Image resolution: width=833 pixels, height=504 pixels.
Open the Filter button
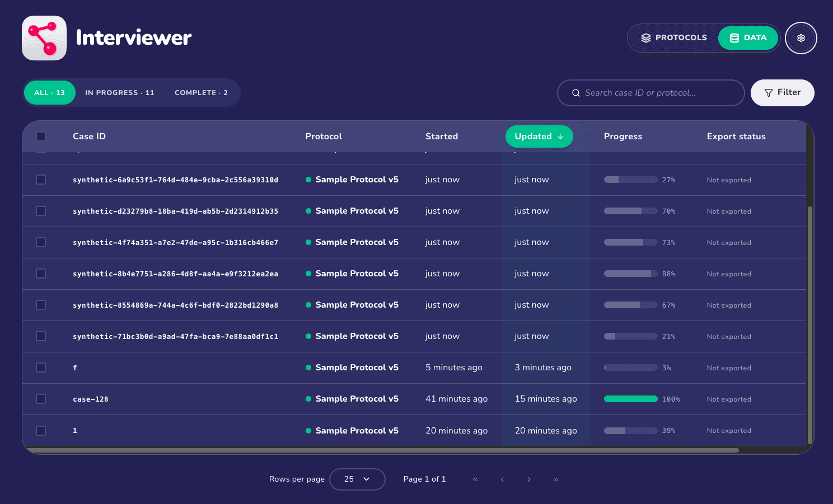coord(783,93)
